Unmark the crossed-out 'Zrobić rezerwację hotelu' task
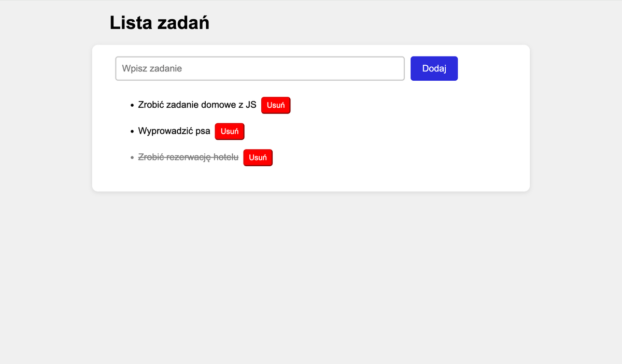Screen dimensions: 622x364 [188, 157]
